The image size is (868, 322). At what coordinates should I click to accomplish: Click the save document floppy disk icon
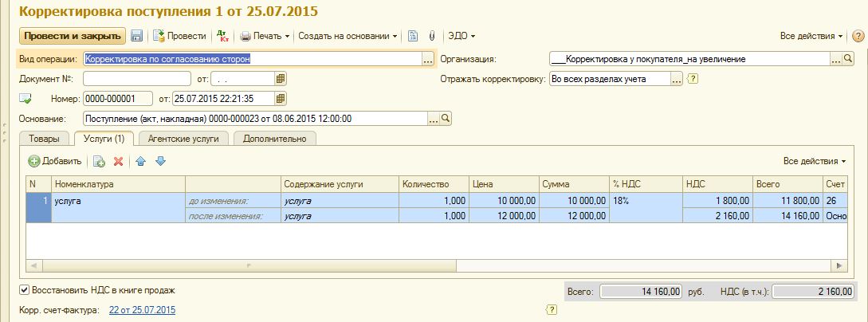tap(136, 36)
